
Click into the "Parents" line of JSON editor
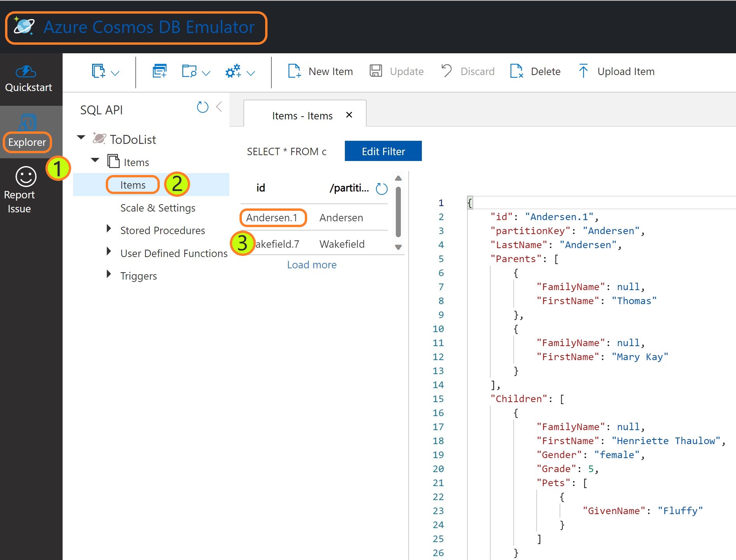(x=524, y=259)
